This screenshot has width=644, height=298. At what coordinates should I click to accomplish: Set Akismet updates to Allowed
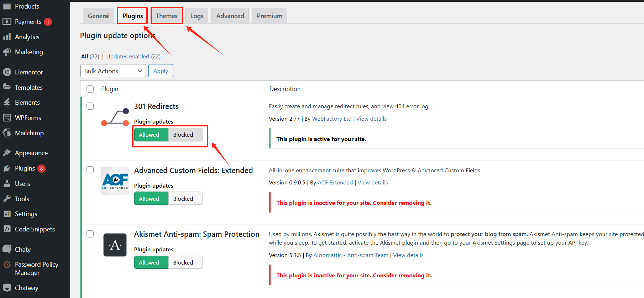(151, 262)
